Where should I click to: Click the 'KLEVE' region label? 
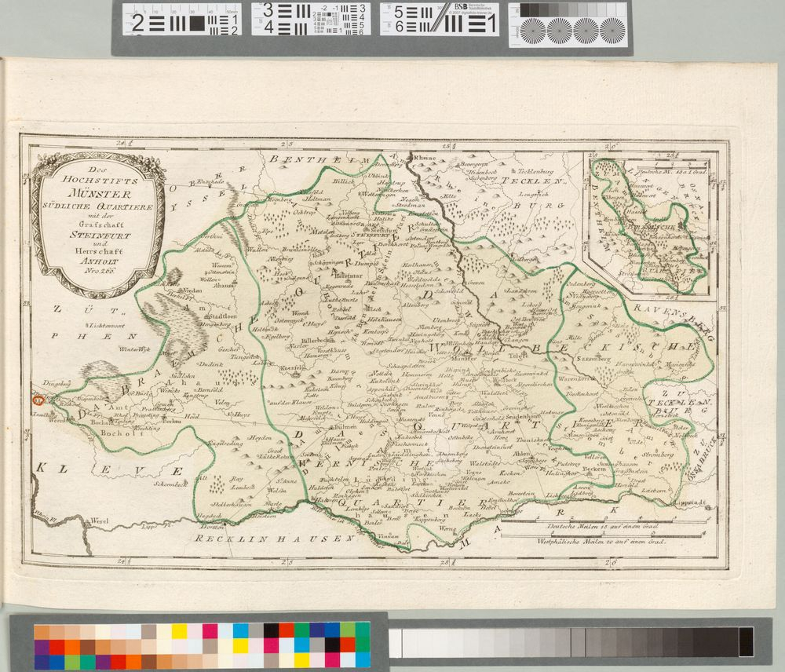111,469
